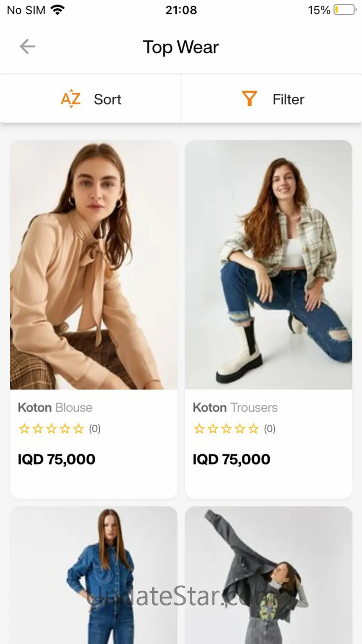The height and width of the screenshot is (644, 362).
Task: Tap the orange filter funnel icon
Action: 249,98
